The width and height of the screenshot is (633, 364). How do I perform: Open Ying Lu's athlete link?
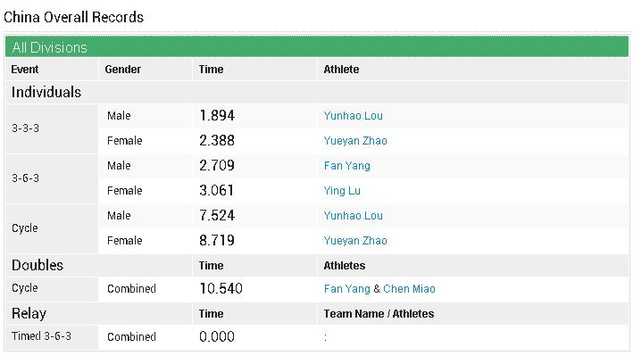(342, 191)
